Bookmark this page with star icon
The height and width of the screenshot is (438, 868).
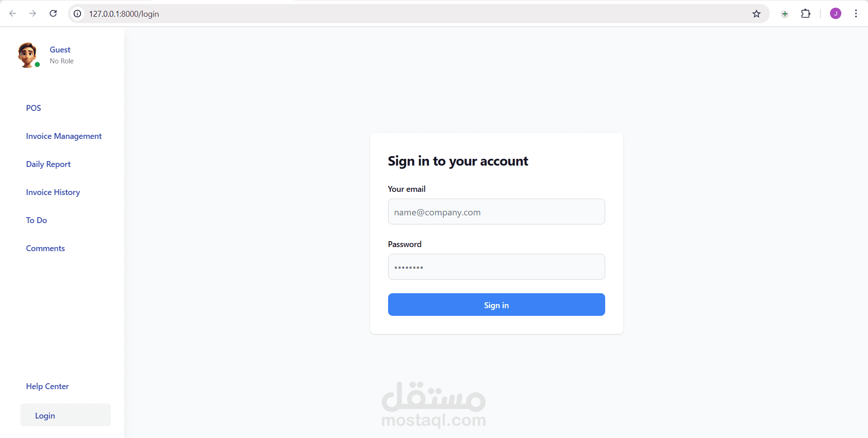[756, 14]
